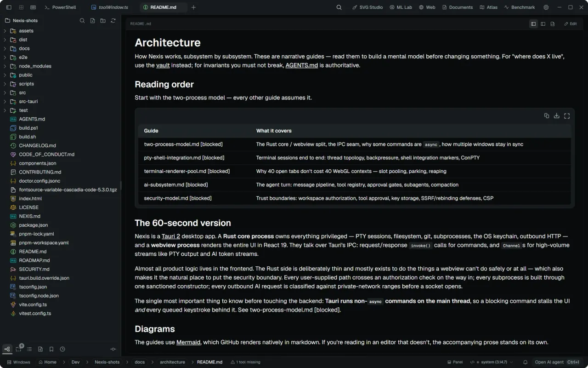Click the commit marker icon in sidebar footer
Screen dimensions: 588x368
[113, 349]
